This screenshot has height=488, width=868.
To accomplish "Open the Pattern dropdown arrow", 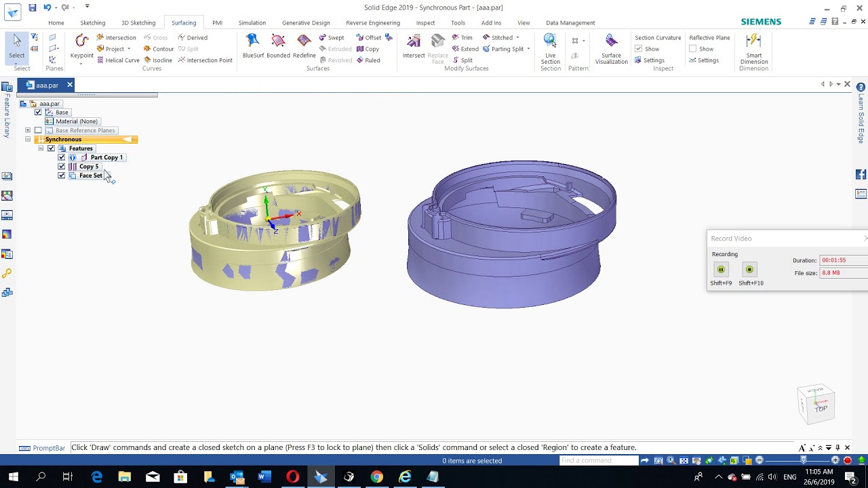I will tap(583, 41).
